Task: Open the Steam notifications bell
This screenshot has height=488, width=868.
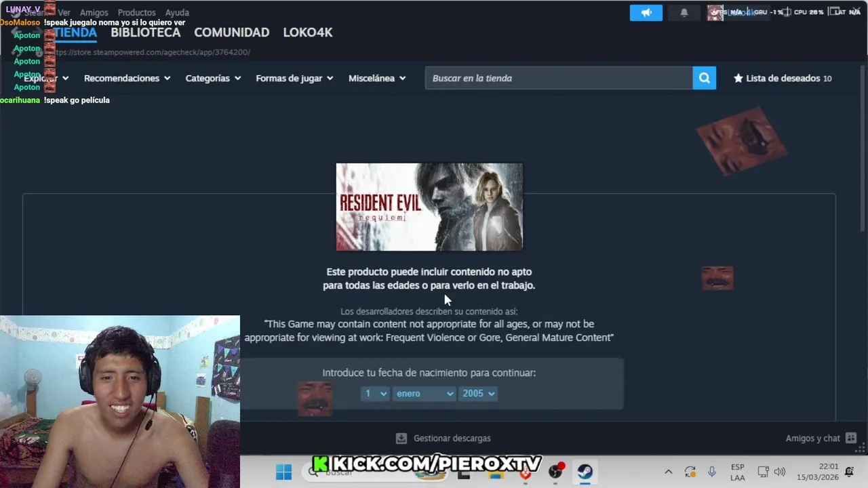Action: (684, 13)
